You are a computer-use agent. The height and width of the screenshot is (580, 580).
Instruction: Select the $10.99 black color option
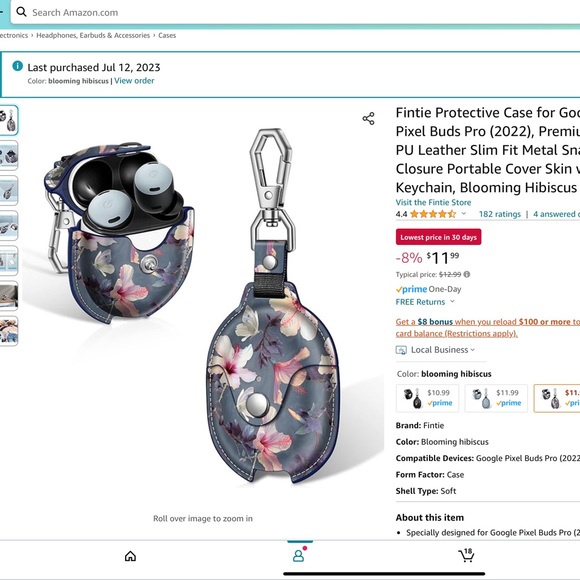[427, 398]
